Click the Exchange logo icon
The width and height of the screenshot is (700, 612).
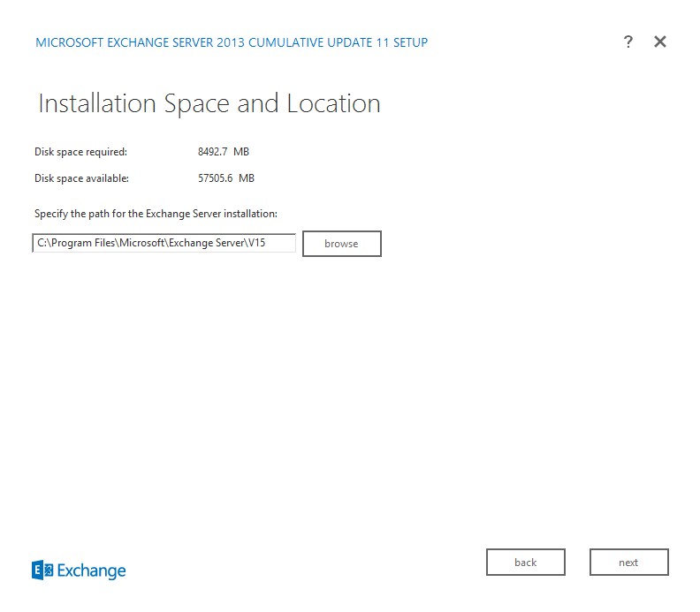click(42, 570)
